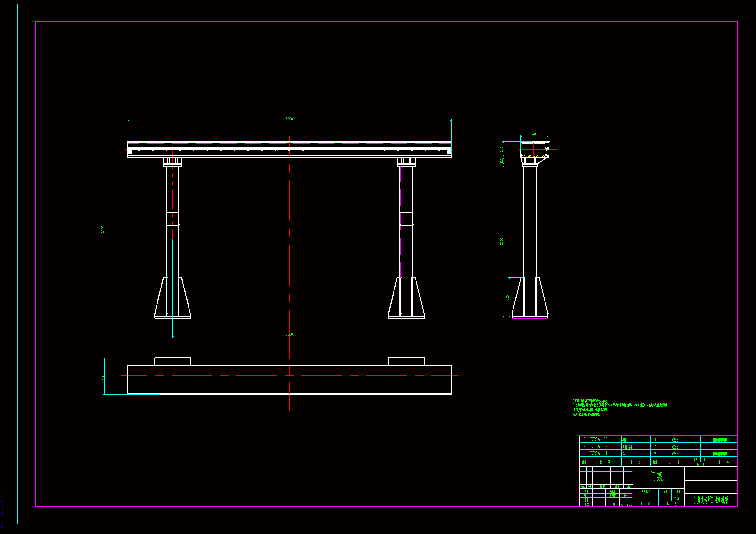Image resolution: width=756 pixels, height=534 pixels.
Task: Click the 2790 overall height dimension text
Action: pos(103,229)
